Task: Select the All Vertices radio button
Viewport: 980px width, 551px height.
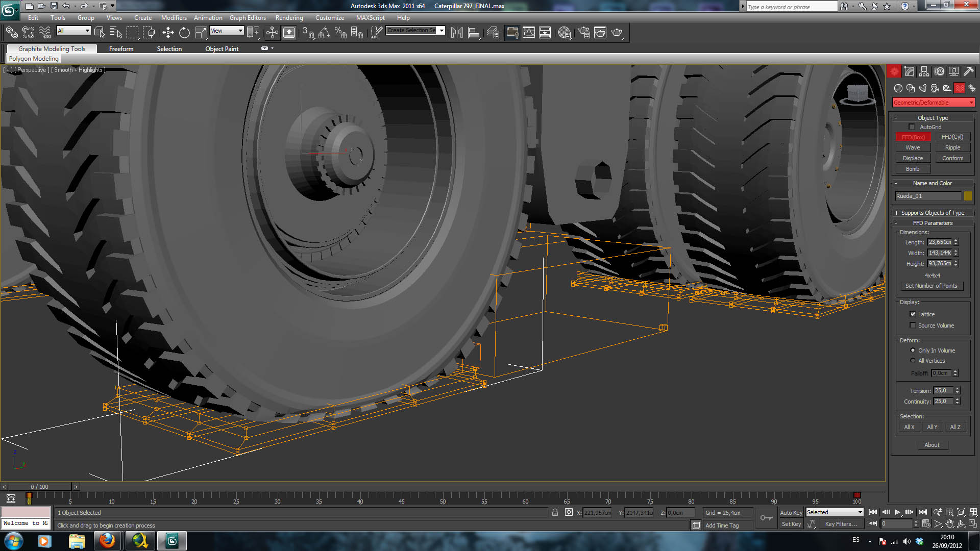Action: coord(913,361)
